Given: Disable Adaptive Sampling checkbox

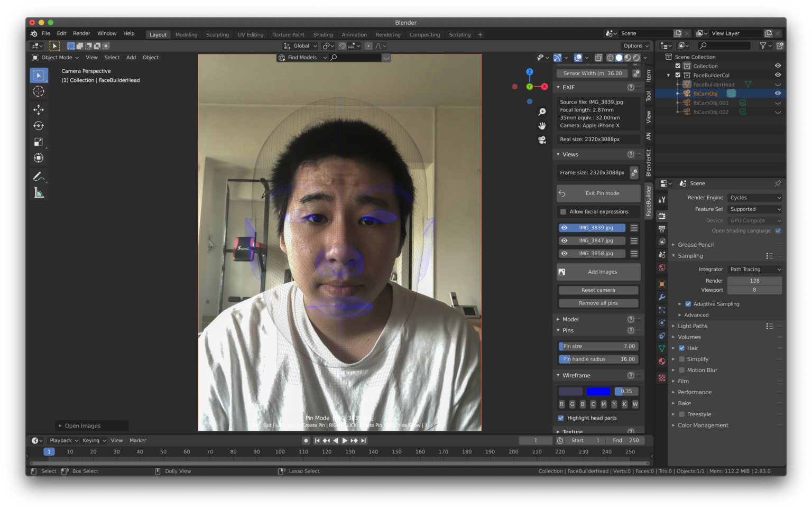Looking at the screenshot, I should (x=688, y=304).
